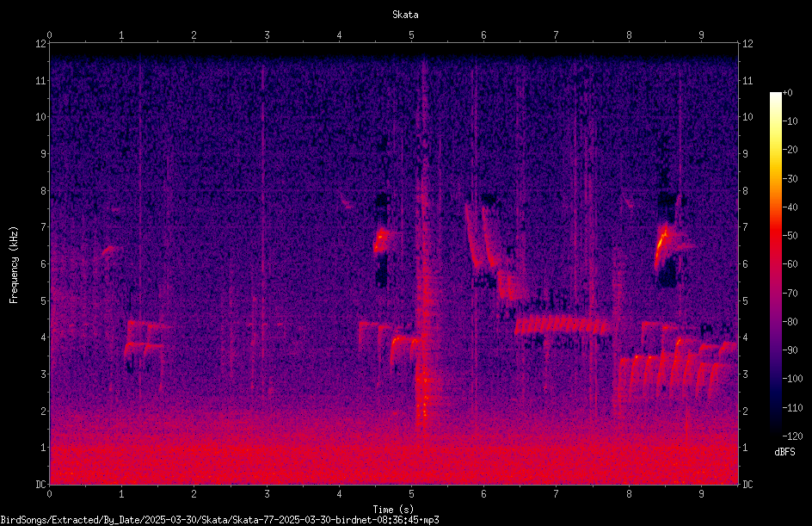Viewport: 812px width, 526px height.
Task: Click the "0" tick on the bottom time axis
Action: (50, 494)
